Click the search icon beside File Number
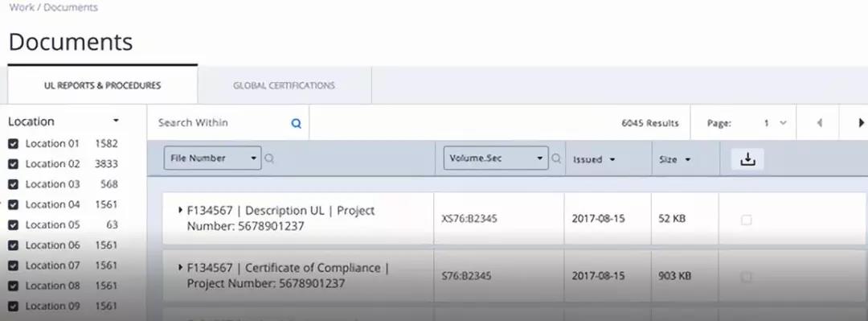This screenshot has width=868, height=321. (x=269, y=158)
